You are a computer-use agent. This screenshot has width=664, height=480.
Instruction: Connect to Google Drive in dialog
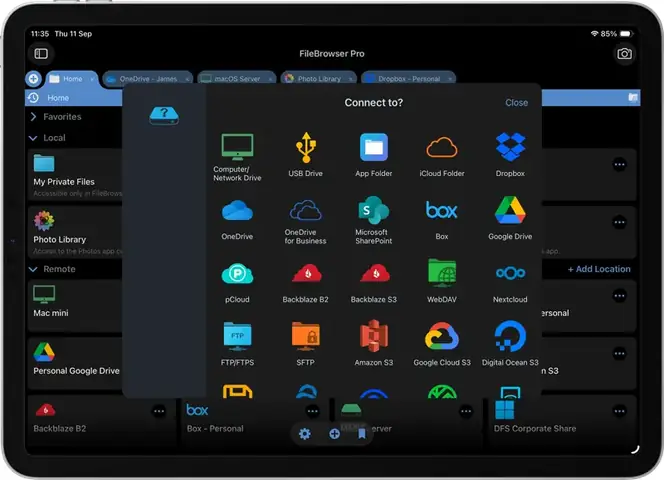(x=510, y=219)
